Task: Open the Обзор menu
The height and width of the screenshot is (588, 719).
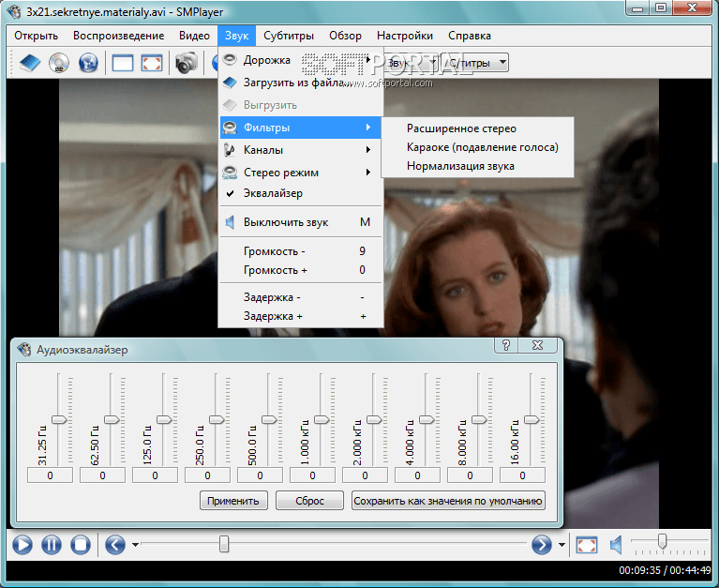Action: coord(345,36)
